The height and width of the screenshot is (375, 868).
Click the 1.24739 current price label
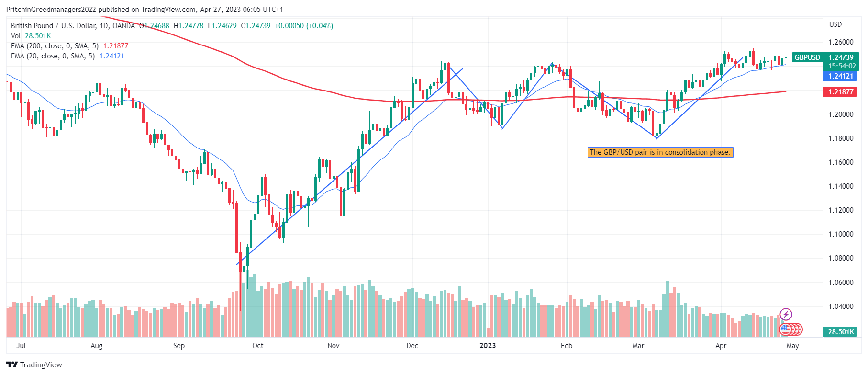click(841, 57)
